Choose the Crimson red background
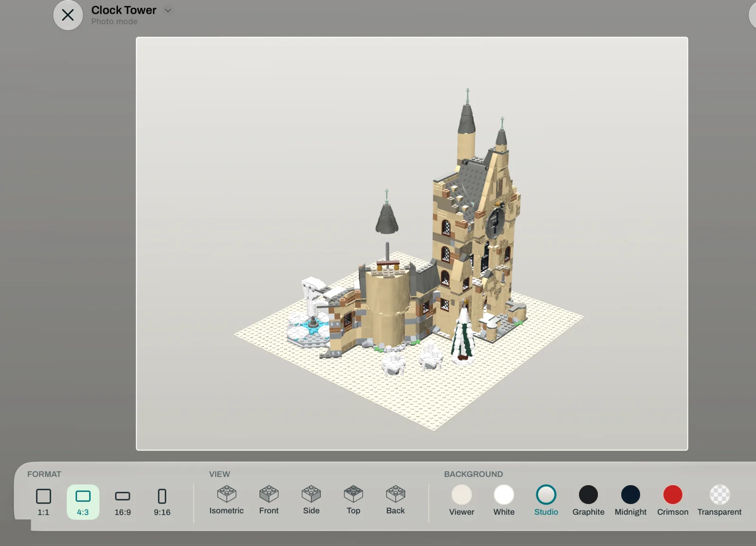Screen dimensions: 756x546 tap(673, 495)
